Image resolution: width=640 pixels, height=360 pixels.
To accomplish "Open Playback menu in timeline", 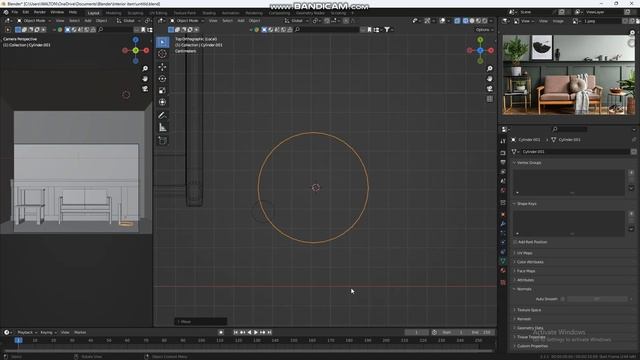I will (x=27, y=333).
